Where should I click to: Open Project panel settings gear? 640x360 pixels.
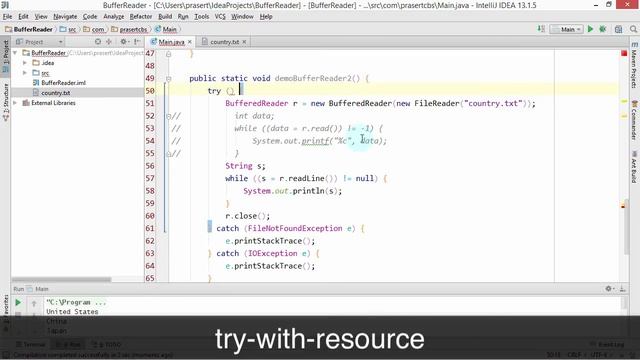click(x=124, y=42)
